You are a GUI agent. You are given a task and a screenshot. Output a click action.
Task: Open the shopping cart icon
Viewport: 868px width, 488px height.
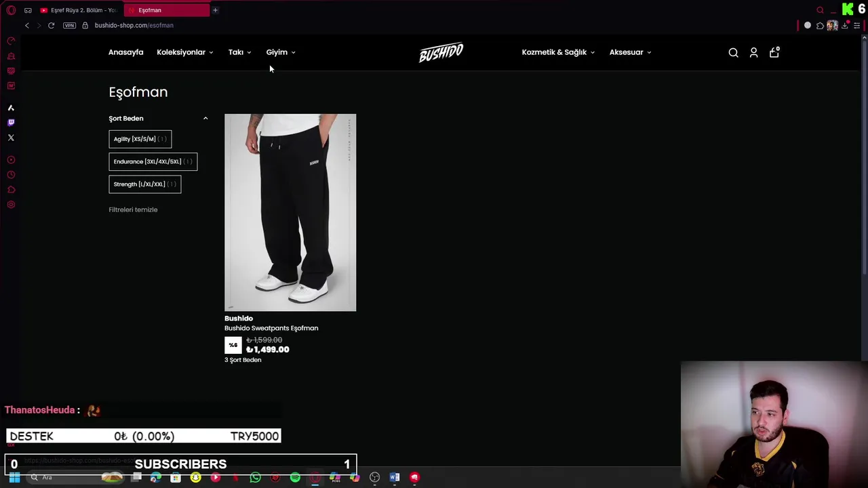click(x=774, y=52)
